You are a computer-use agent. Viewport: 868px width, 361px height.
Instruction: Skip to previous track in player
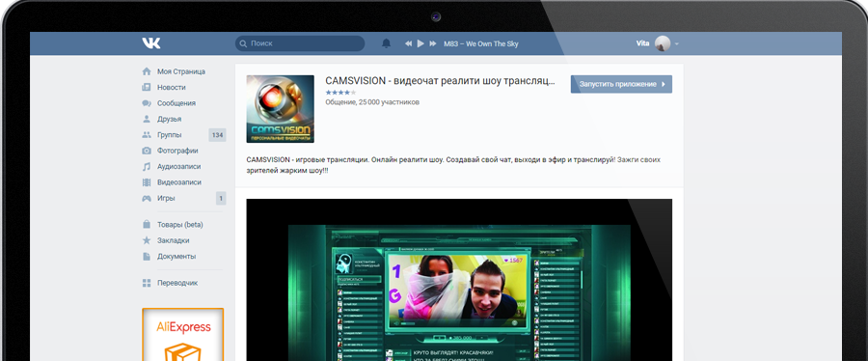pos(409,43)
